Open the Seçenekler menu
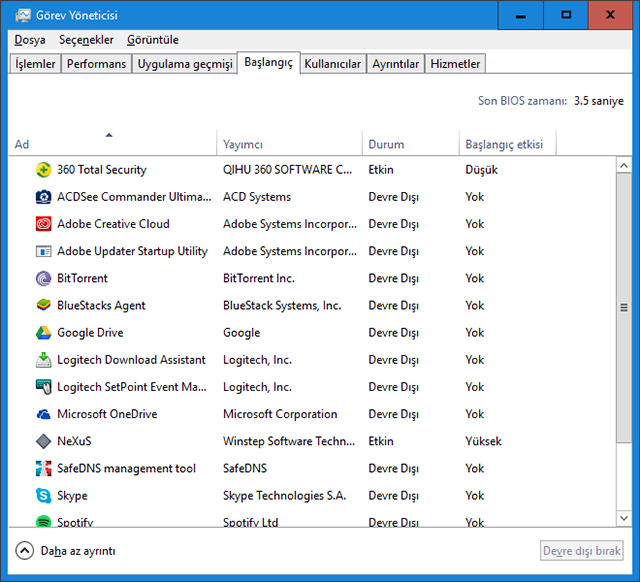Image resolution: width=640 pixels, height=582 pixels. coord(86,40)
